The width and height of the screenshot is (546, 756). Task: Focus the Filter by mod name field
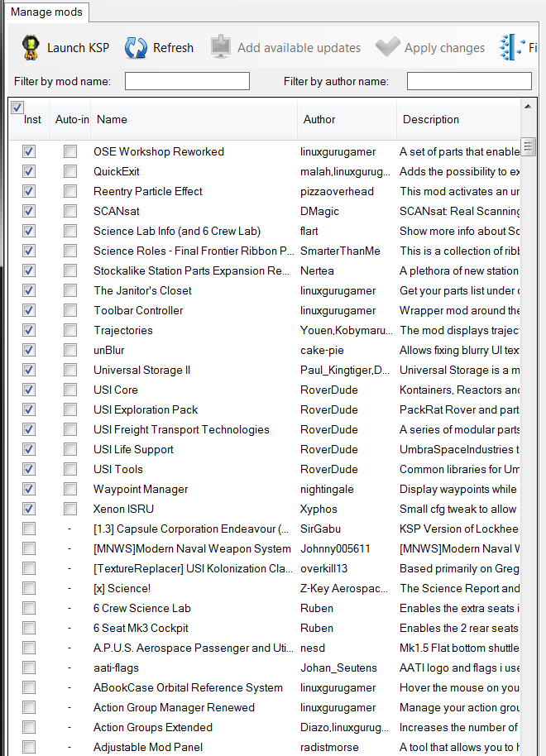(187, 81)
